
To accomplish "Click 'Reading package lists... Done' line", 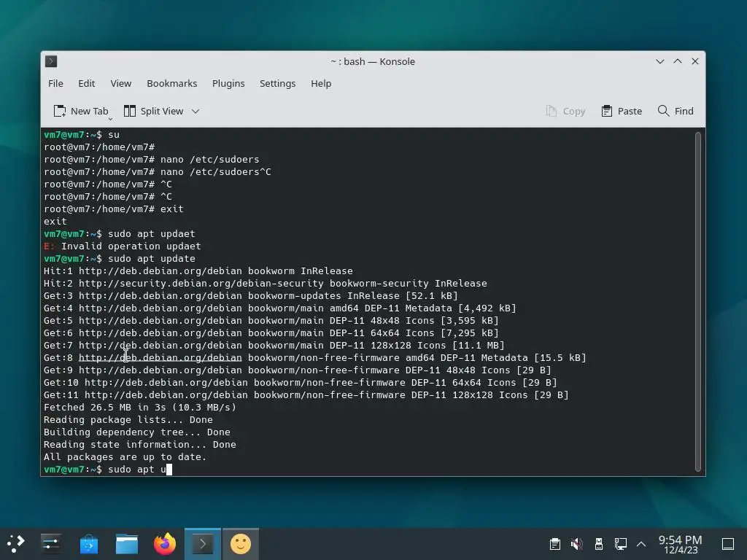I will coord(128,419).
